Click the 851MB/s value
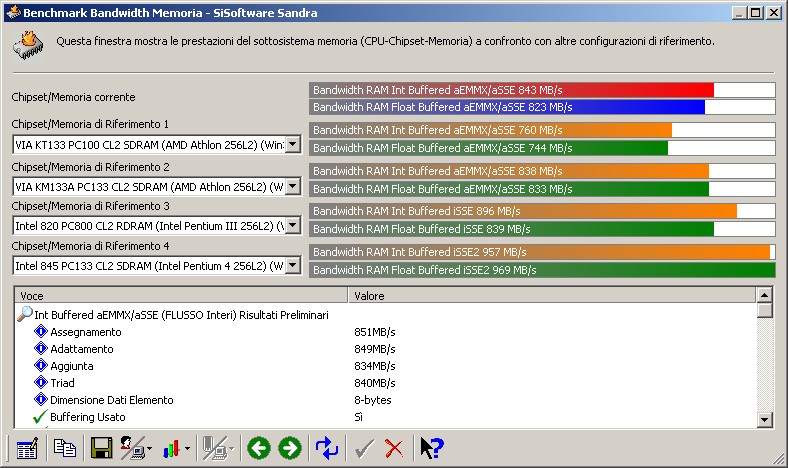The image size is (788, 468). click(x=375, y=332)
